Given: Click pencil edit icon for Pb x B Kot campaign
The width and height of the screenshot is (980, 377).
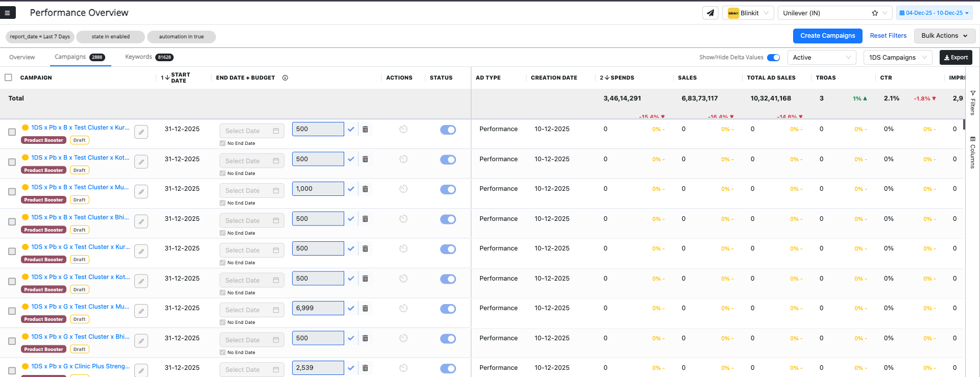Looking at the screenshot, I should 141,162.
